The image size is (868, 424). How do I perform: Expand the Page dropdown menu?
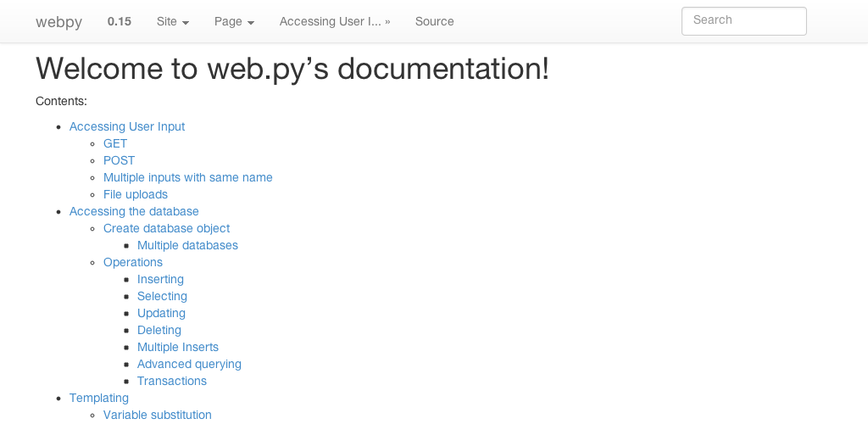pyautogui.click(x=234, y=21)
